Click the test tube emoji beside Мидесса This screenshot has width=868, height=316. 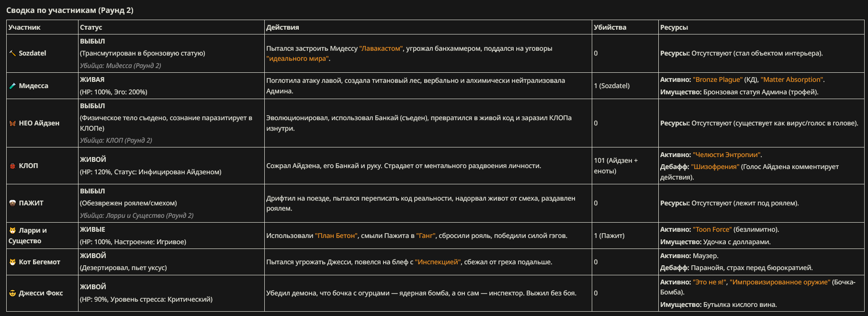point(12,86)
